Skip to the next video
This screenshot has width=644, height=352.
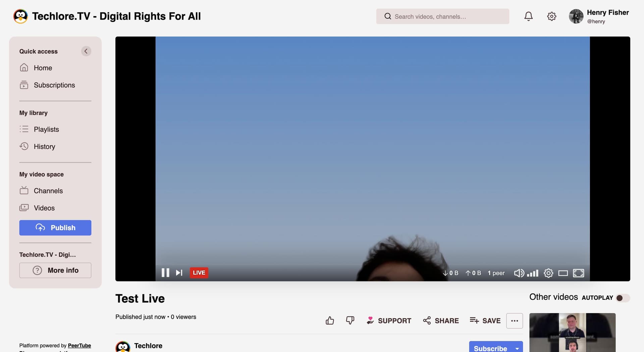tap(179, 273)
